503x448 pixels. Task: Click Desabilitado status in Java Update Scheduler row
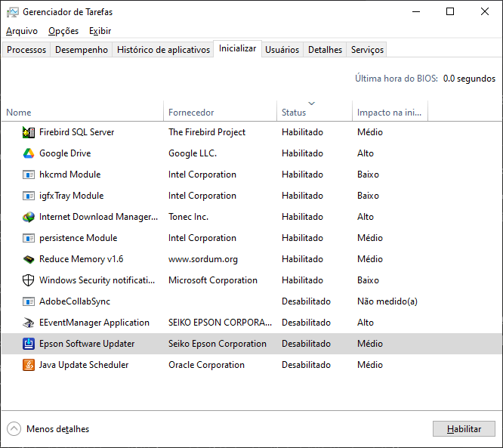tap(306, 365)
